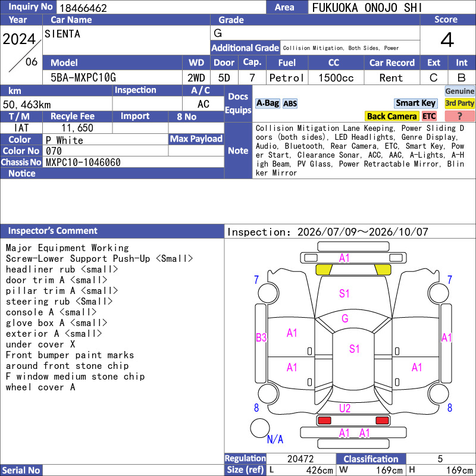Click the G mark on the windshield

(345, 318)
